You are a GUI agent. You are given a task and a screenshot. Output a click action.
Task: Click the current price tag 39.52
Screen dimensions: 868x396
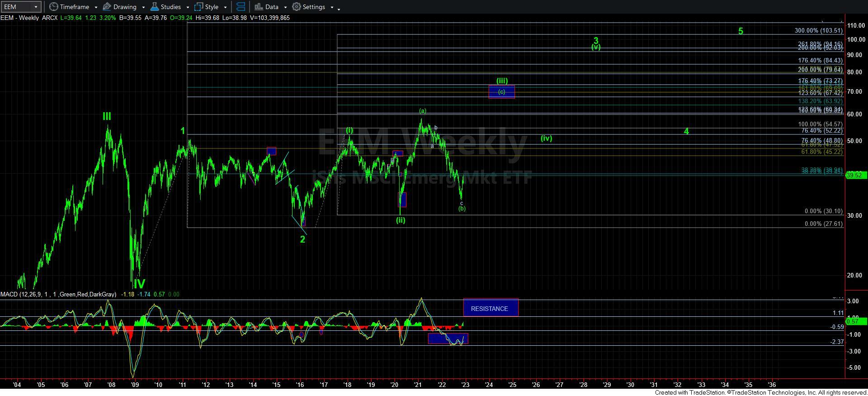pyautogui.click(x=855, y=175)
